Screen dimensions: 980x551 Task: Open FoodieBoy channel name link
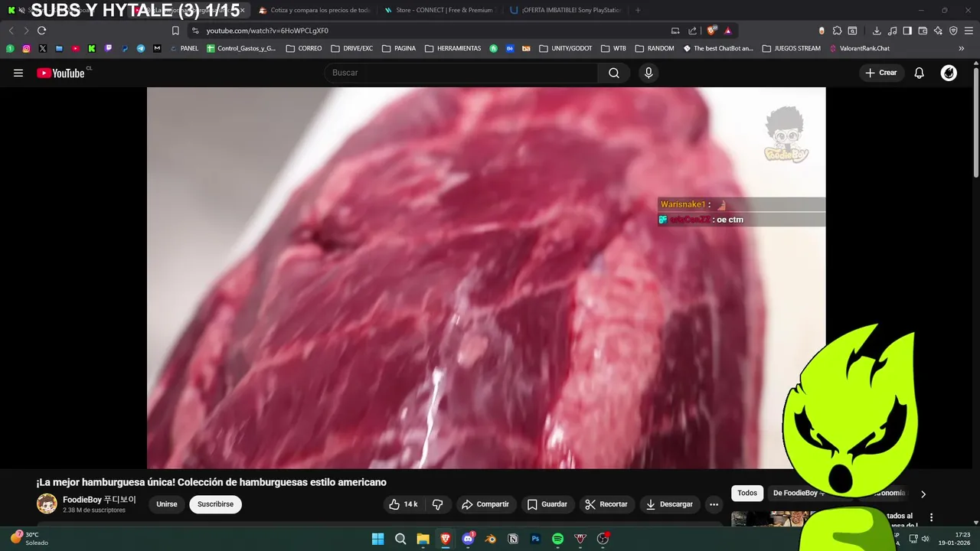coord(100,500)
